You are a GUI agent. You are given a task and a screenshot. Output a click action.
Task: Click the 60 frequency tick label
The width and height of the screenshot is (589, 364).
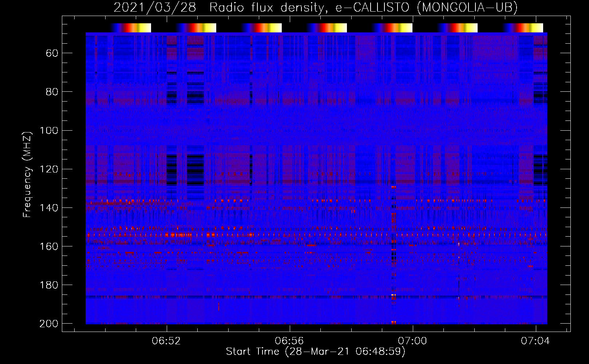pos(52,54)
